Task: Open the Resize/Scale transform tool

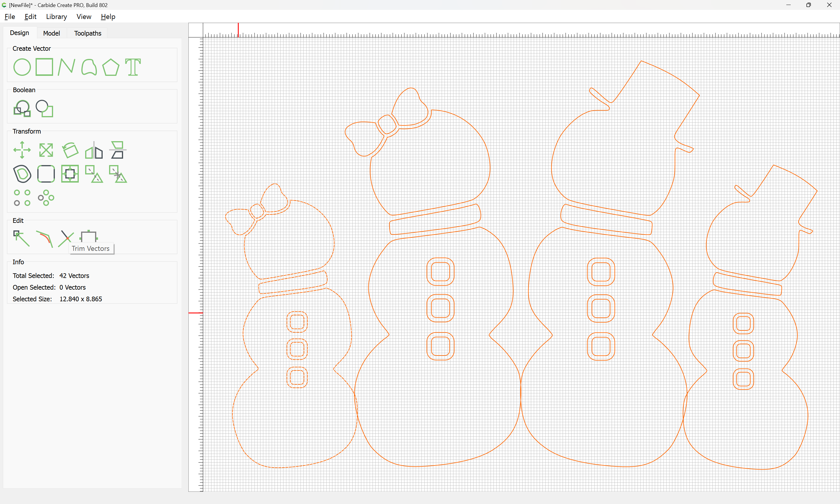Action: pos(46,150)
